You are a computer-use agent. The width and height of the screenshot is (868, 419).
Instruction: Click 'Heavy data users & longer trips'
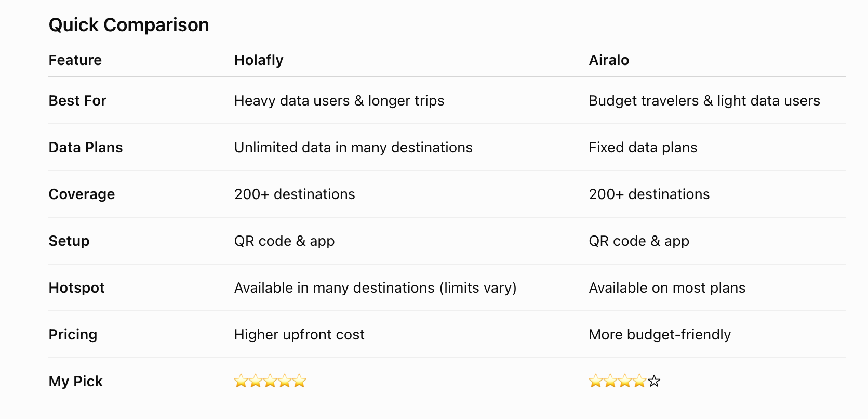(x=339, y=101)
